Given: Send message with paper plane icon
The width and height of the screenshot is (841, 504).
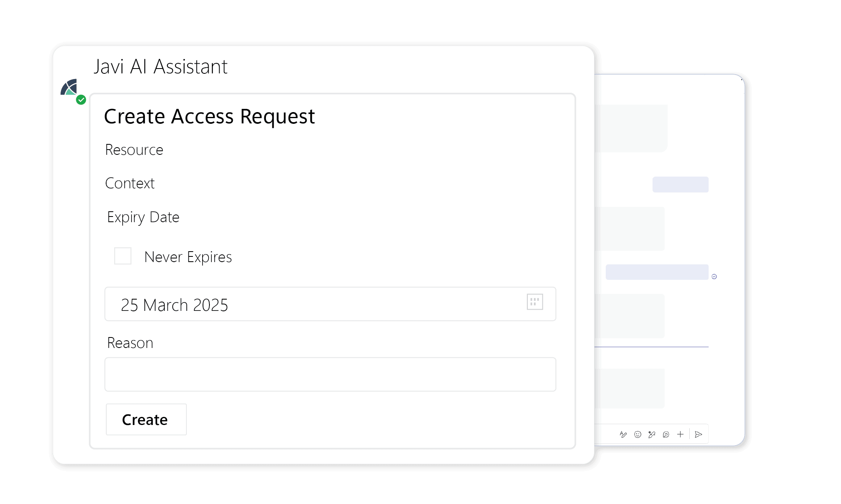Looking at the screenshot, I should 699,434.
